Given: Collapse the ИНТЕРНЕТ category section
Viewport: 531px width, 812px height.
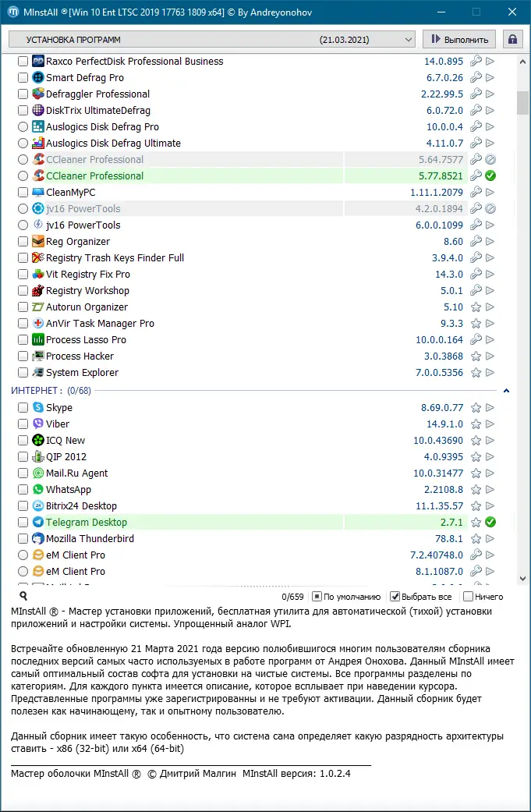Looking at the screenshot, I should [506, 390].
